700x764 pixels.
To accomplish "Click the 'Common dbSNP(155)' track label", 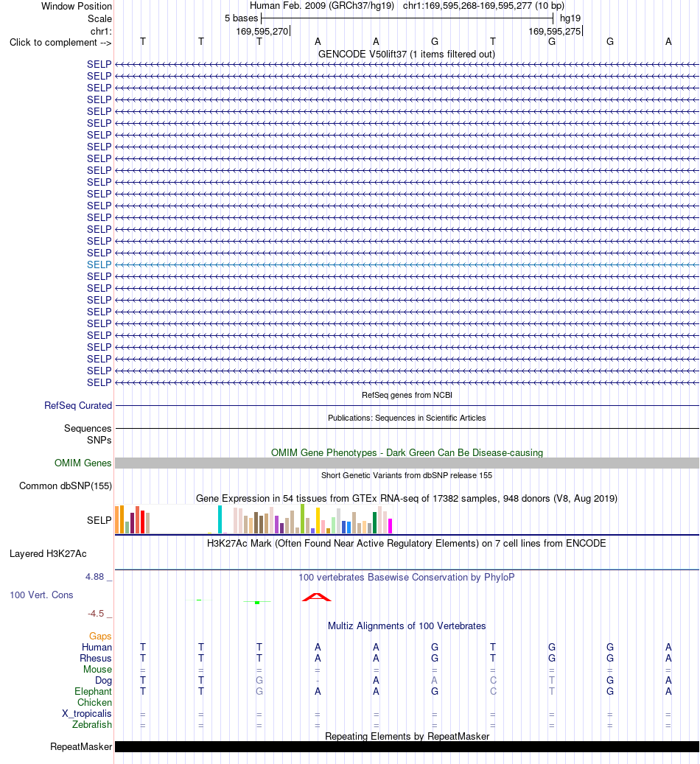I will (66, 486).
